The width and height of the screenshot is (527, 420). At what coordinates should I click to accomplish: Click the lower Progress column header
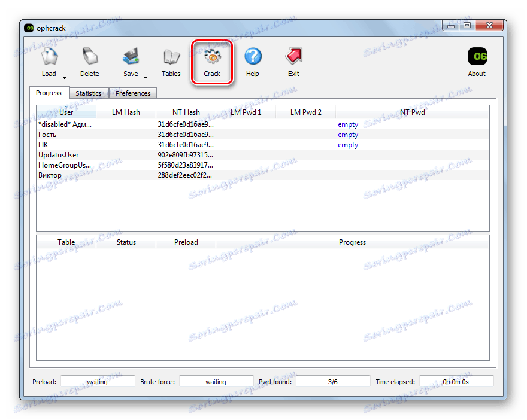[x=352, y=242]
